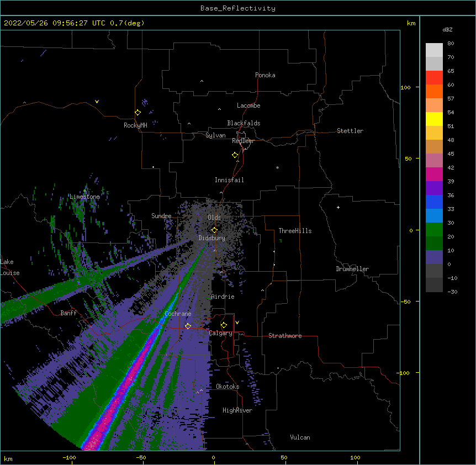Select the yellow diamond marker below Cochrane
Screen dimensions: 476x465
[188, 326]
